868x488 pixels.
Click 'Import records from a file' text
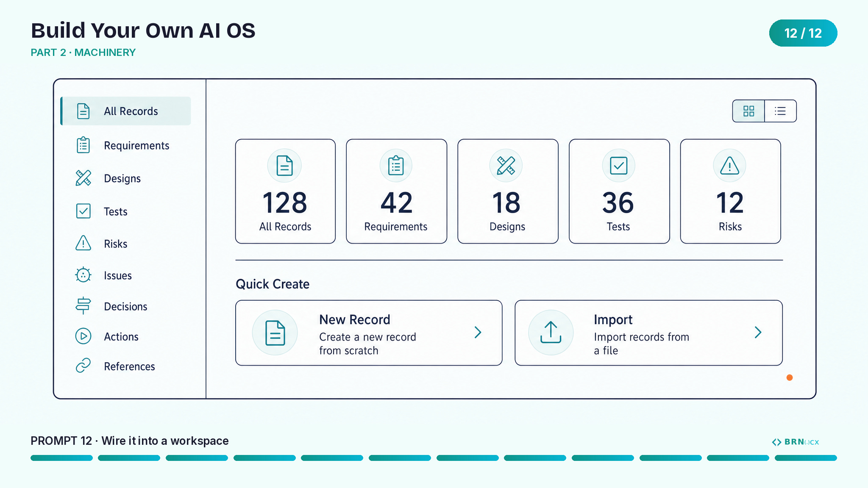coord(641,344)
